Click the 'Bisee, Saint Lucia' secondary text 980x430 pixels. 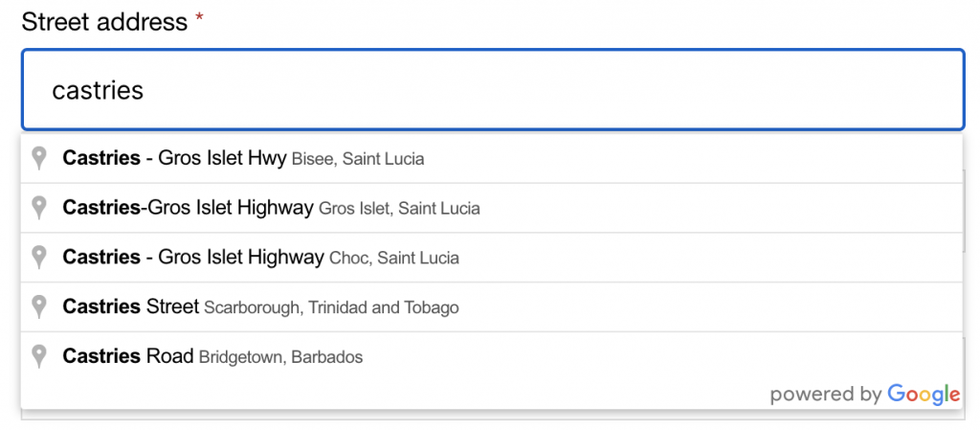[x=358, y=159]
